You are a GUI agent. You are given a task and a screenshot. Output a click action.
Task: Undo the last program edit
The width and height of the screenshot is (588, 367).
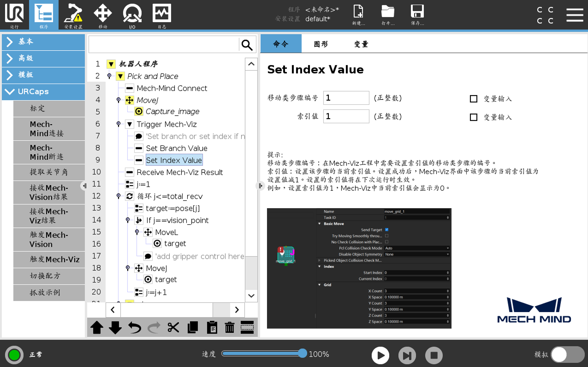(x=134, y=327)
